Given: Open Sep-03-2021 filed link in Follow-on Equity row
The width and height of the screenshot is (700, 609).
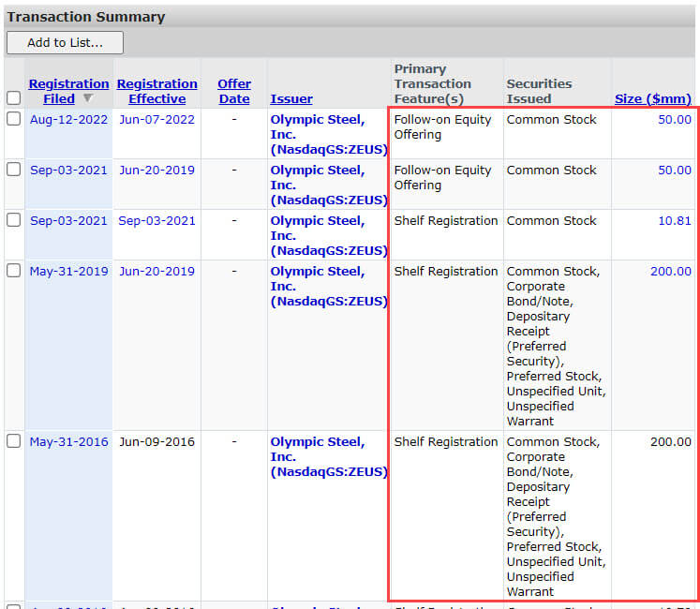Looking at the screenshot, I should pos(68,171).
